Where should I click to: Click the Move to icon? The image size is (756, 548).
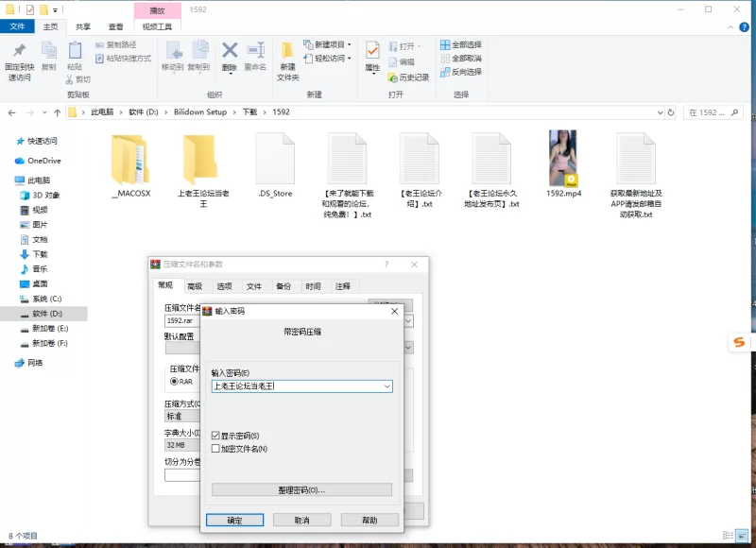click(x=173, y=51)
